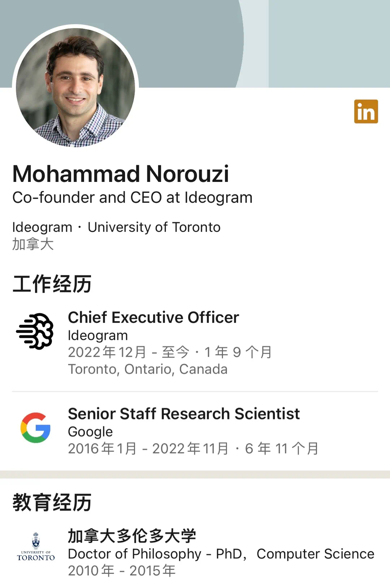This screenshot has height=588, width=390.
Task: Click the LinkedIn logo icon
Action: pyautogui.click(x=366, y=112)
